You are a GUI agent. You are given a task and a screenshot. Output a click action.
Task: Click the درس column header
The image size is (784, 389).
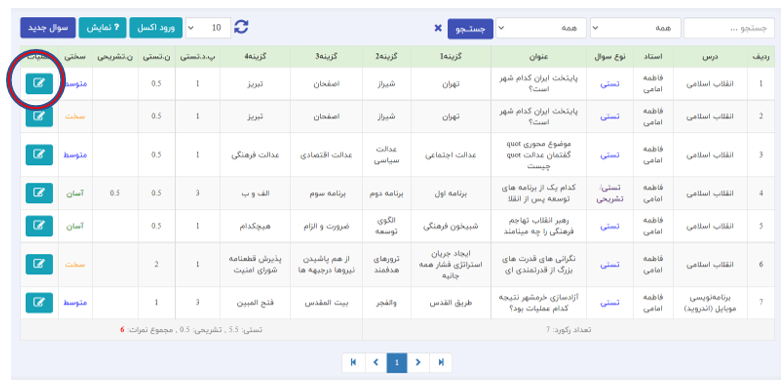710,56
